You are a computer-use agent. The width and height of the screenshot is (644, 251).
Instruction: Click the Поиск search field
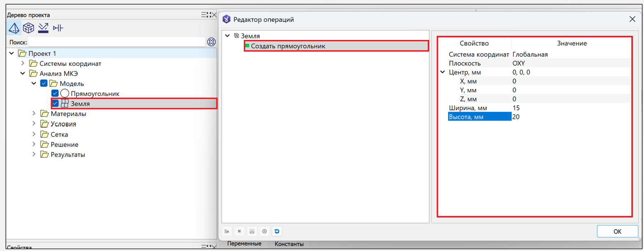116,42
